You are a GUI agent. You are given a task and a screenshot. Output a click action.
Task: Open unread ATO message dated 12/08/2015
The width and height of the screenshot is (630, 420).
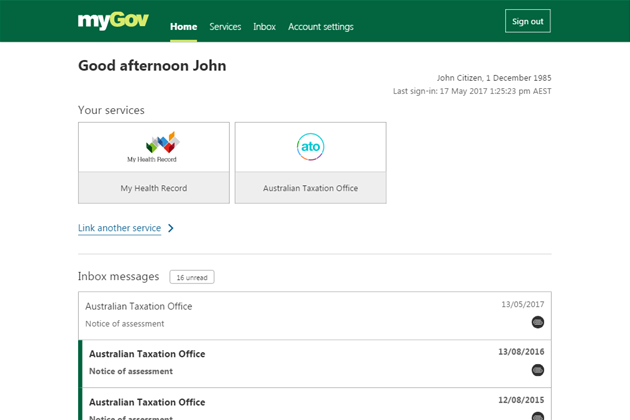tap(300, 405)
